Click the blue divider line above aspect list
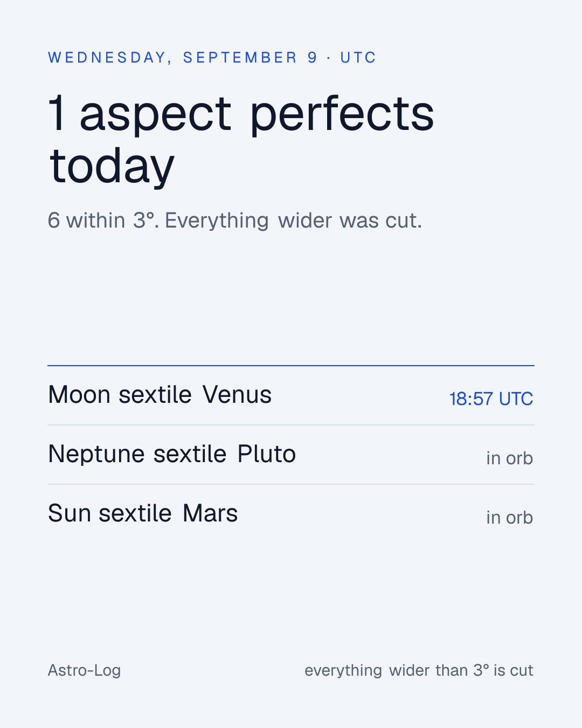 point(291,366)
